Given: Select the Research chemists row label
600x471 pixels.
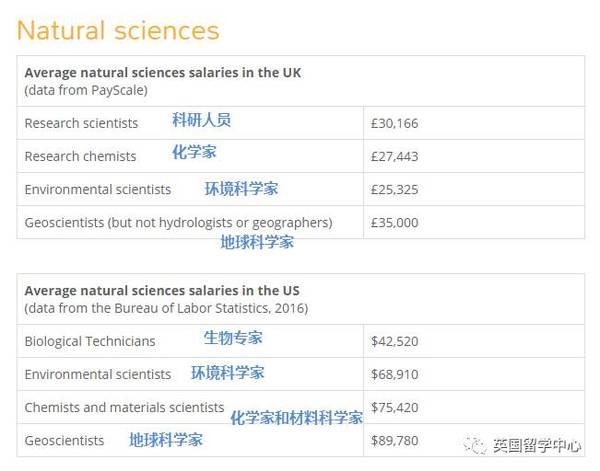Looking at the screenshot, I should click(x=80, y=156).
